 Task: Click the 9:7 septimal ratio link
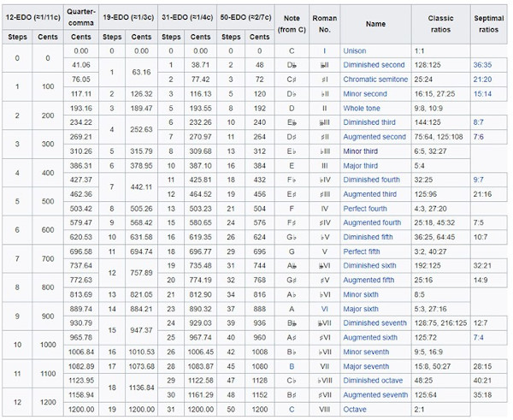[x=479, y=180]
